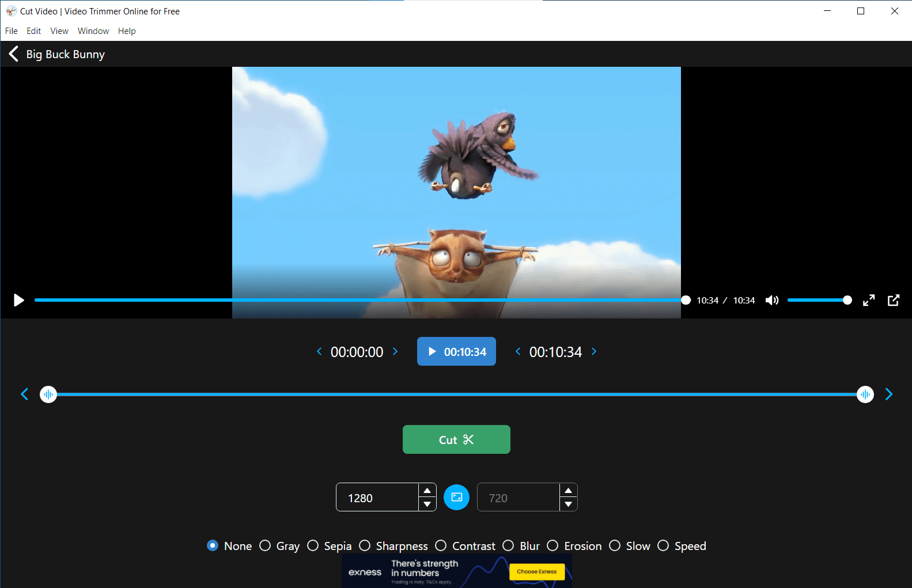The width and height of the screenshot is (912, 588).
Task: Decrease the end time 00:10:34
Action: pos(518,351)
